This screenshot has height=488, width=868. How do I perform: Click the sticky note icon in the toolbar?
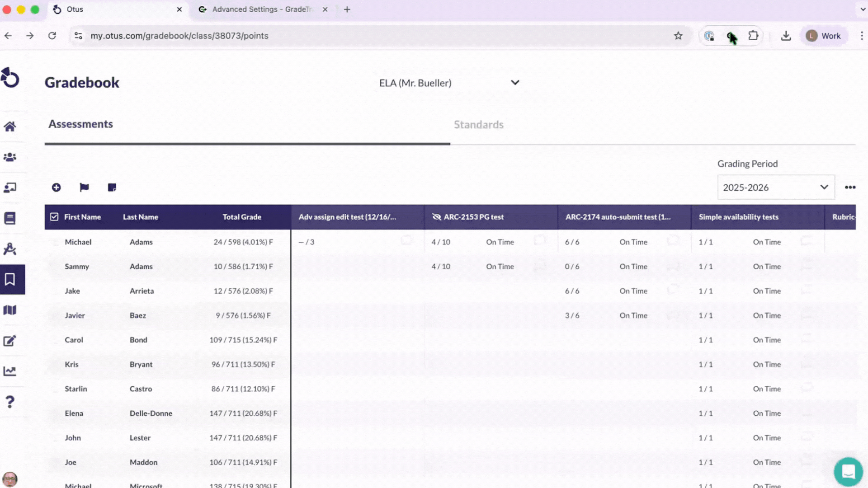coord(112,188)
